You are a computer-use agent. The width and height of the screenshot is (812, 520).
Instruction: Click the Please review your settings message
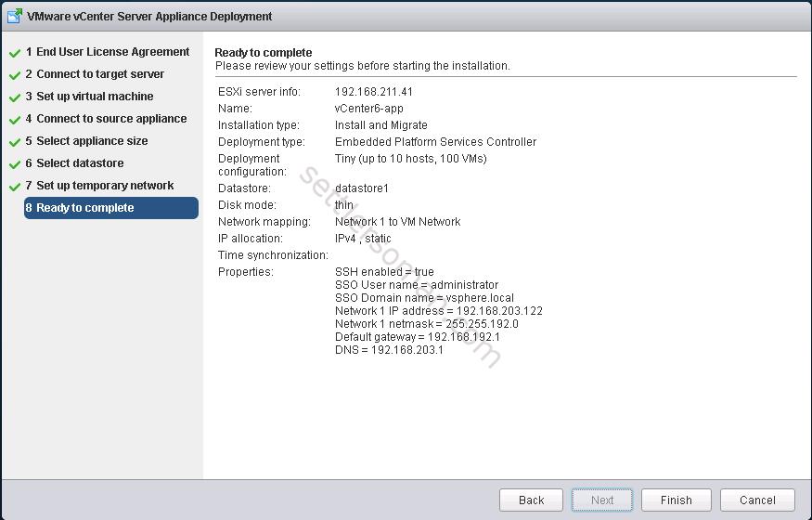point(363,66)
